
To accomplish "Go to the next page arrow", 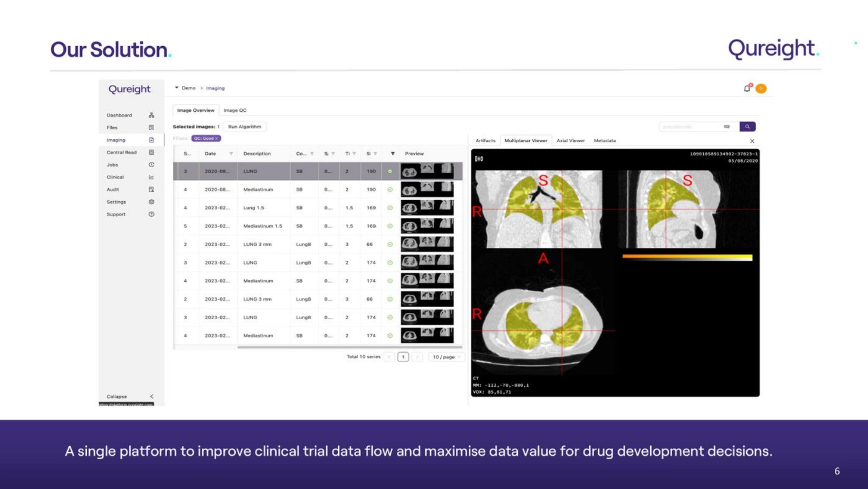I will (x=417, y=357).
